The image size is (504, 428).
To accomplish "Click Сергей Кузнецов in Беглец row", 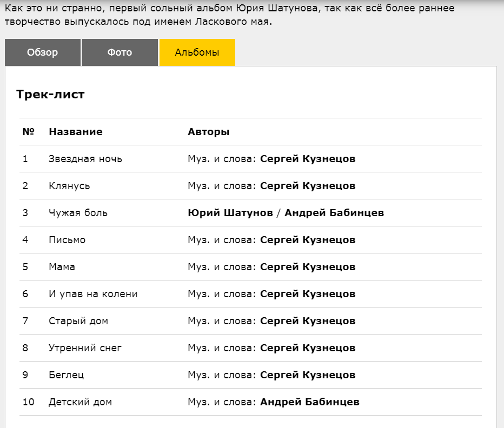I will 308,374.
